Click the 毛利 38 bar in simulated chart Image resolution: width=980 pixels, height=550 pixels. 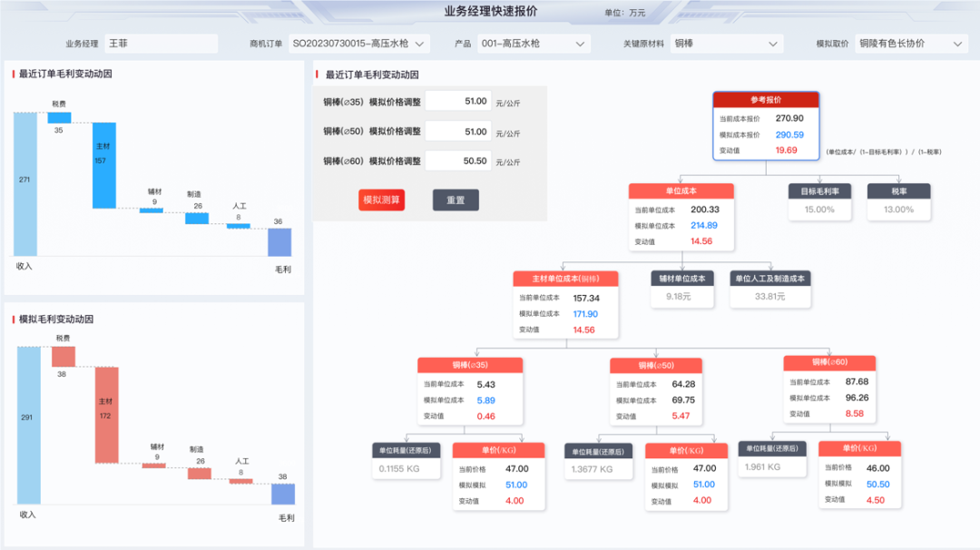pyautogui.click(x=283, y=495)
